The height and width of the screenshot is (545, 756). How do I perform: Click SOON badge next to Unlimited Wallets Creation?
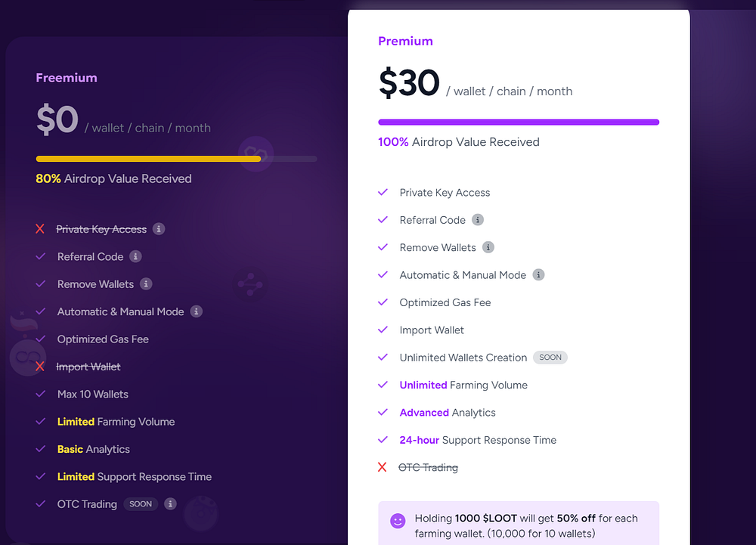[x=550, y=358]
